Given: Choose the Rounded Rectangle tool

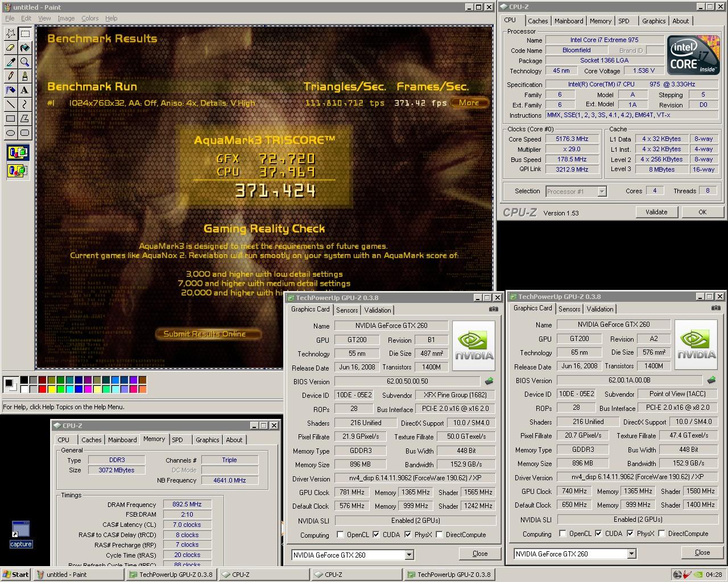Looking at the screenshot, I should (x=25, y=133).
